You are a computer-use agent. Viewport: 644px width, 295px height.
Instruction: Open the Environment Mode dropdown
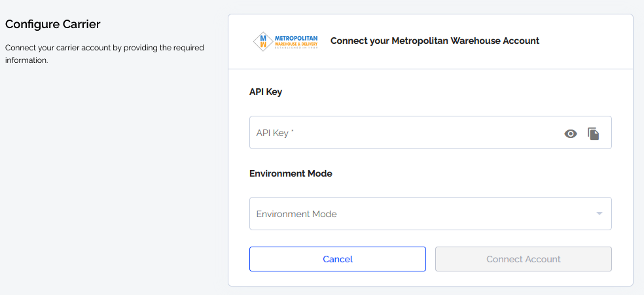click(431, 214)
